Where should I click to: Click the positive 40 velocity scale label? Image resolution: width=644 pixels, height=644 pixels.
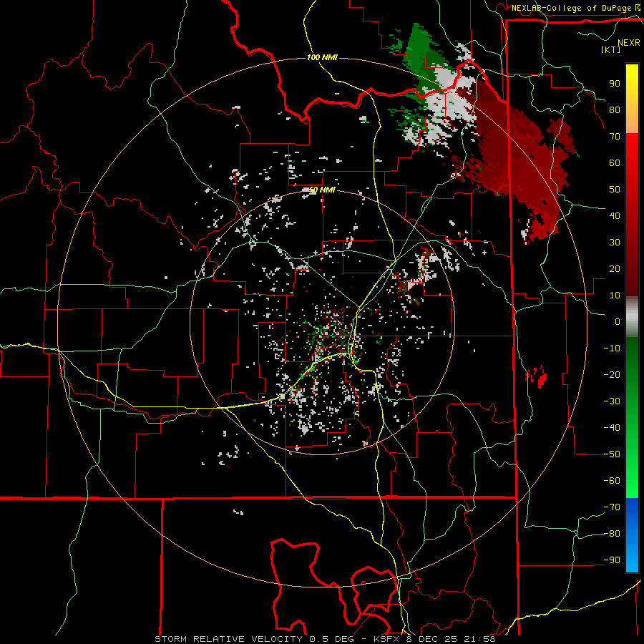615,216
